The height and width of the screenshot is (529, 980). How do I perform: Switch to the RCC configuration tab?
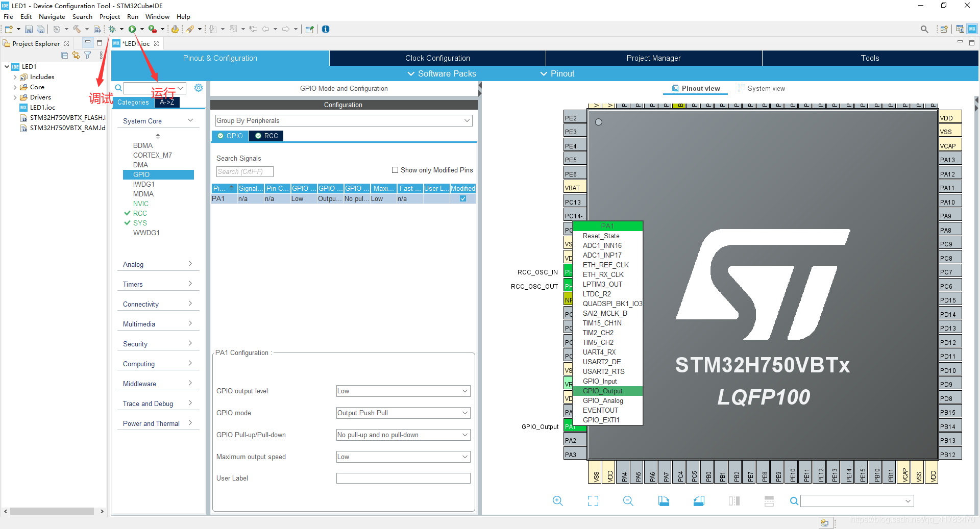click(x=266, y=136)
